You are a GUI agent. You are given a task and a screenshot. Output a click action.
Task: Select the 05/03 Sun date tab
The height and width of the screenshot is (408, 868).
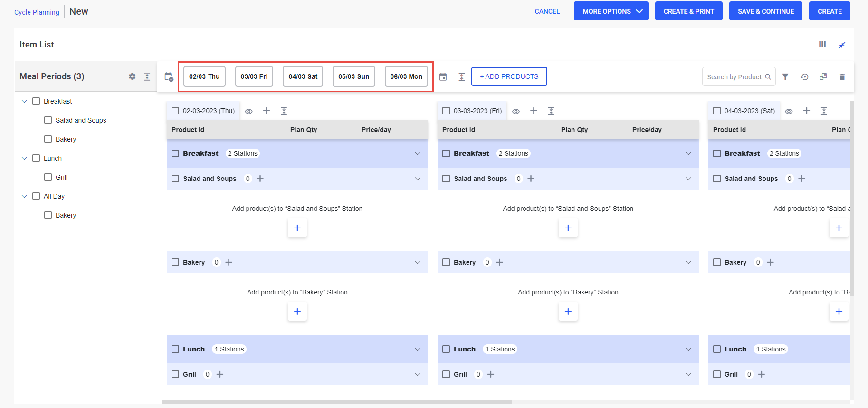[354, 76]
